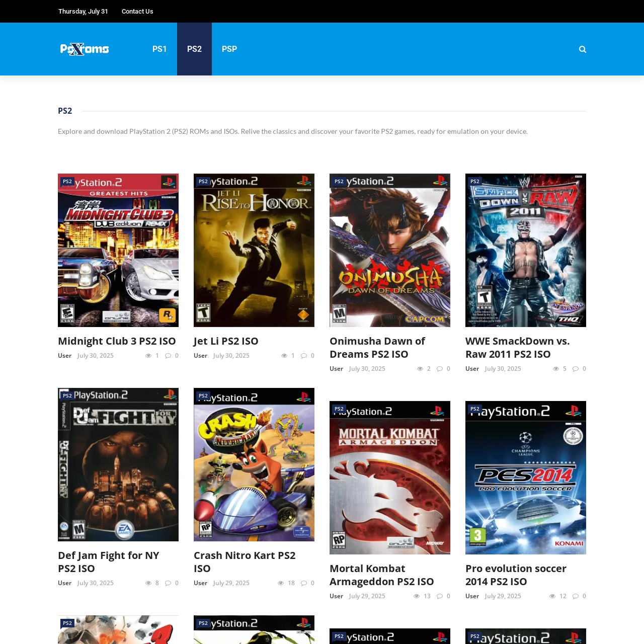Click PS2 badge on PES 2014 cover

point(475,409)
